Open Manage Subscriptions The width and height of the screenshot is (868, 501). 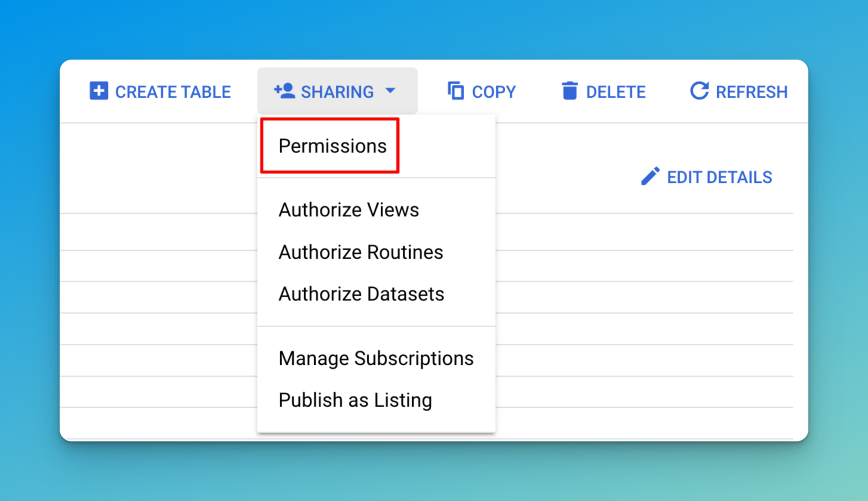click(375, 358)
